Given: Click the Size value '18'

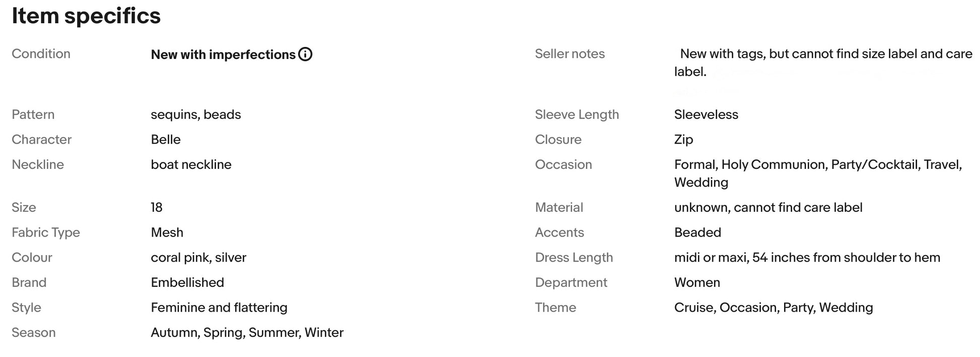Looking at the screenshot, I should tap(157, 207).
